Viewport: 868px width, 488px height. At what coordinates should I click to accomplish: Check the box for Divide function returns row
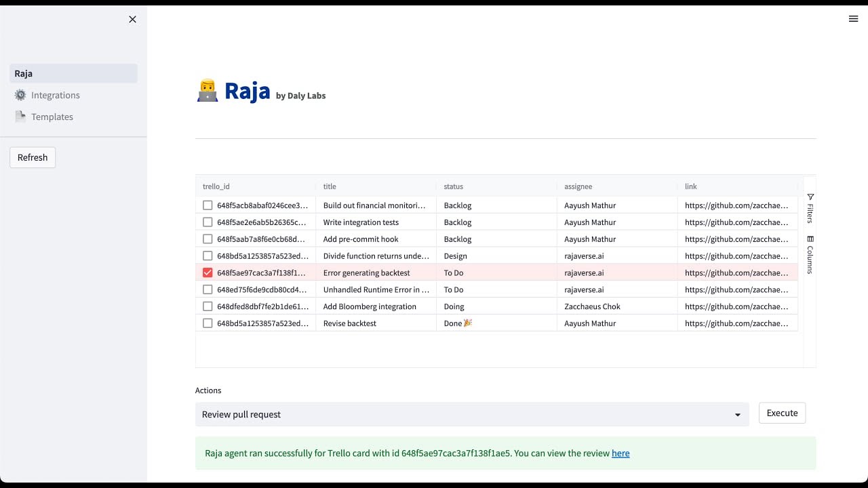(x=208, y=256)
